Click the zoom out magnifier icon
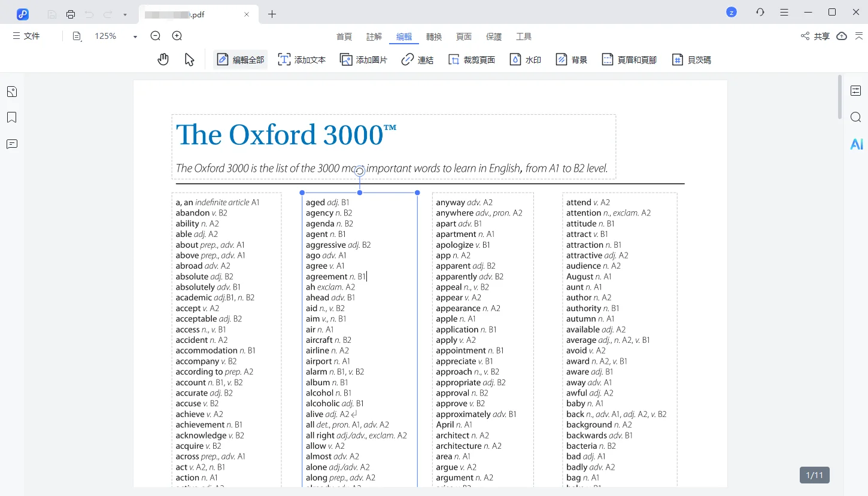The height and width of the screenshot is (496, 868). coord(156,36)
